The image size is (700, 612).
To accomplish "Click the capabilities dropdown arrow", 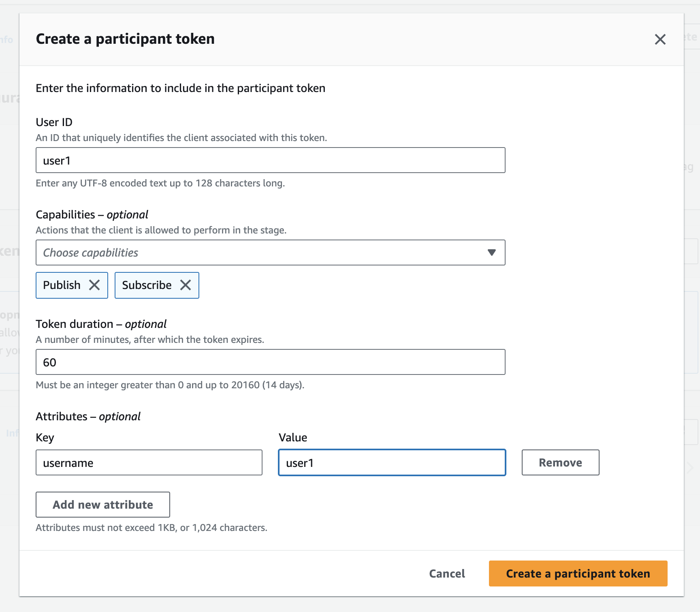I will click(x=491, y=253).
